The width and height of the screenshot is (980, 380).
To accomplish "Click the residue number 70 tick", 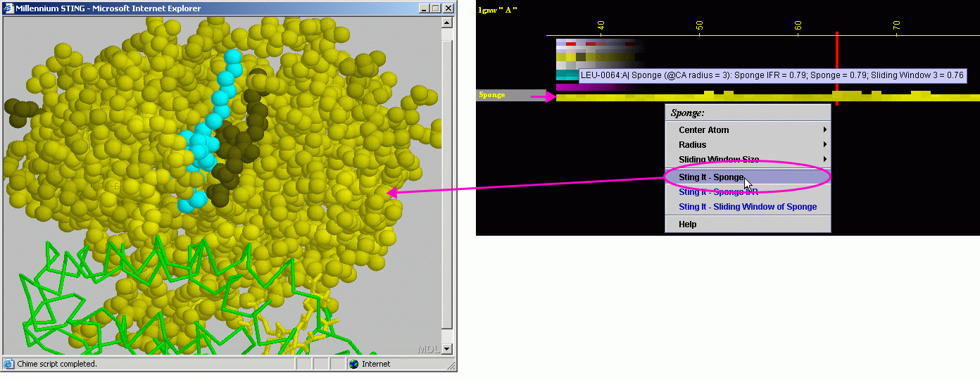I will (x=896, y=25).
